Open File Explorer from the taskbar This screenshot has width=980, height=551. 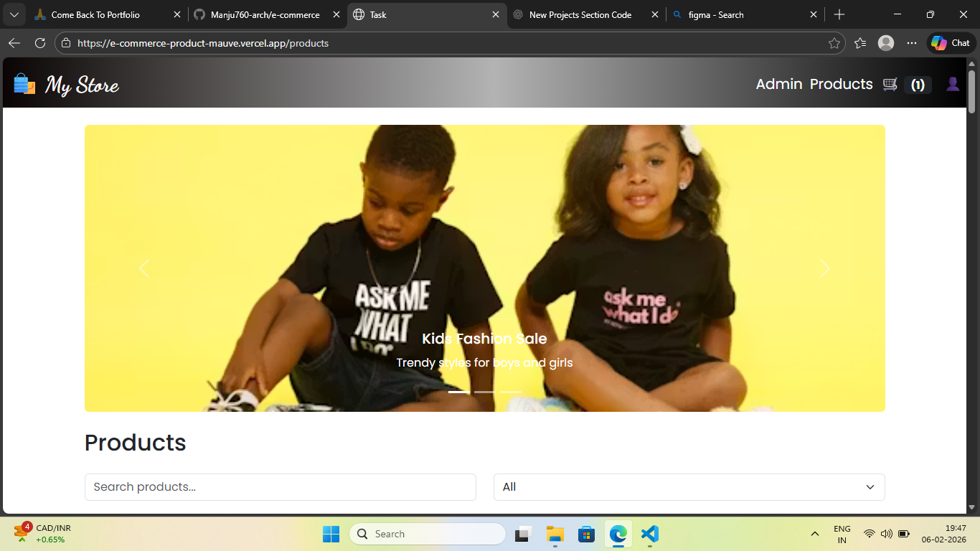click(x=555, y=534)
